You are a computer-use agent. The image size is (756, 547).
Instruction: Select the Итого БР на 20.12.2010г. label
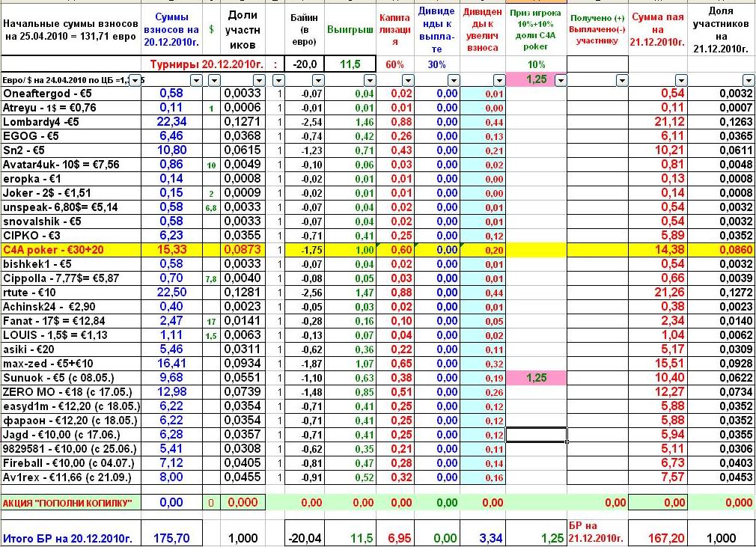[71, 534]
